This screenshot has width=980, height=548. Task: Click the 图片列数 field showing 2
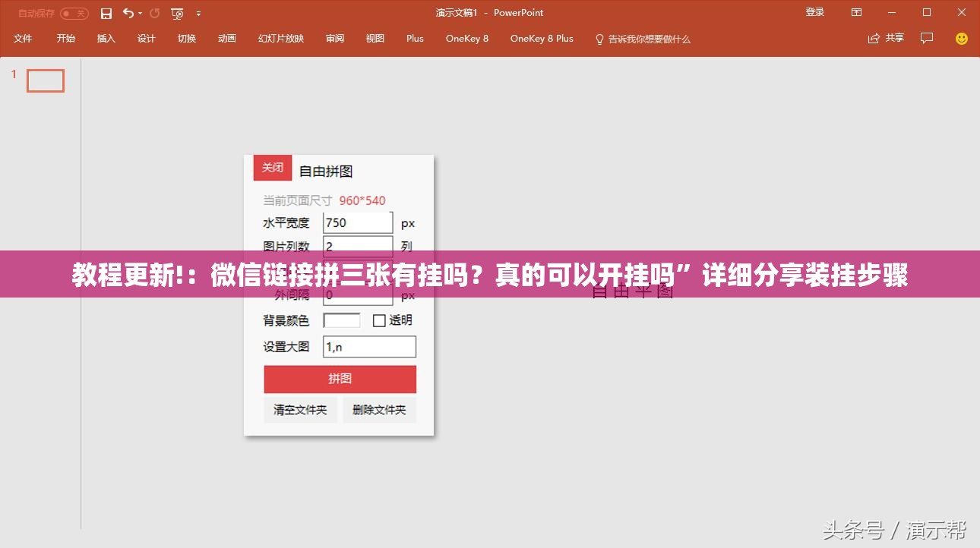coord(358,246)
